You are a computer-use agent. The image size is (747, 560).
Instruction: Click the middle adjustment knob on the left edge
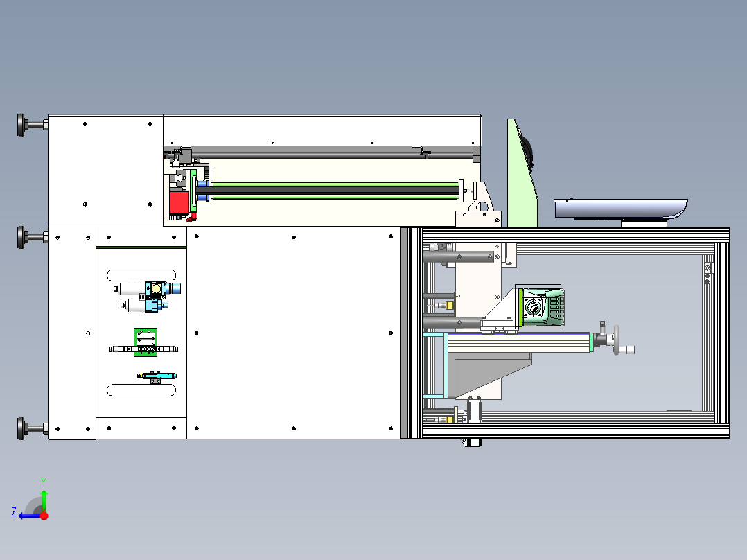pos(21,236)
